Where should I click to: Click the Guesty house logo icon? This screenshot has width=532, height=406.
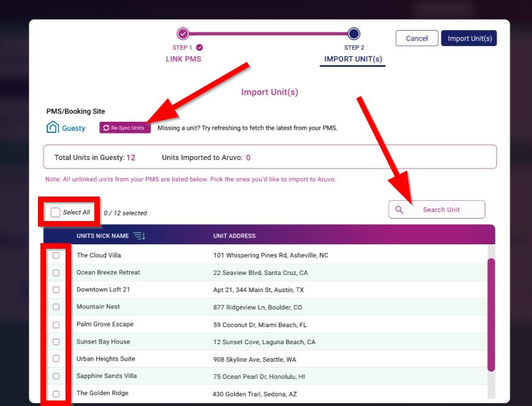click(53, 127)
